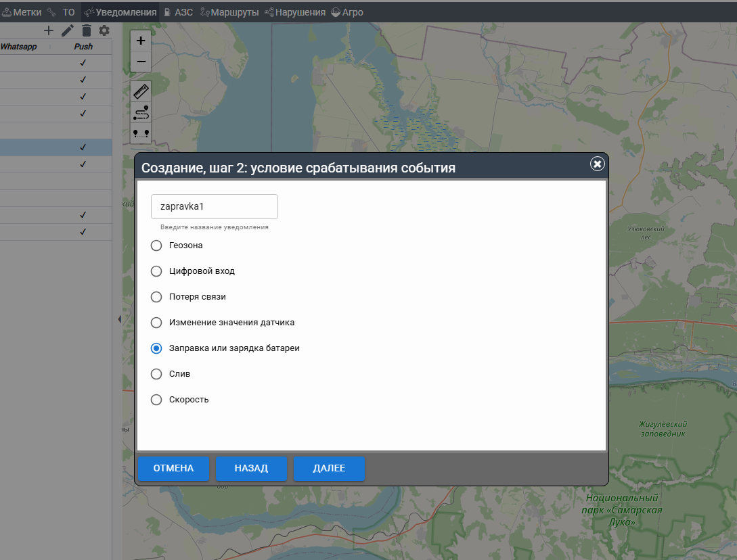Select the Геозона radio option

click(156, 246)
